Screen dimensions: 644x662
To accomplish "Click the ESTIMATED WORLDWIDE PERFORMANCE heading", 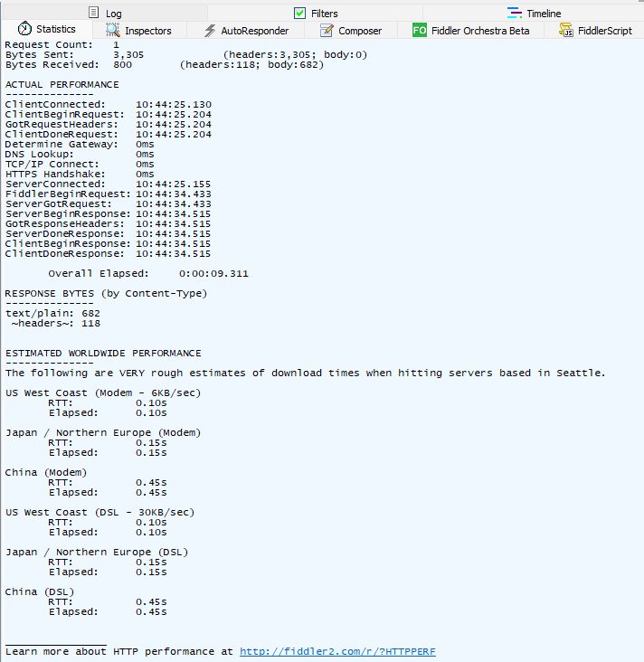I will point(103,353).
